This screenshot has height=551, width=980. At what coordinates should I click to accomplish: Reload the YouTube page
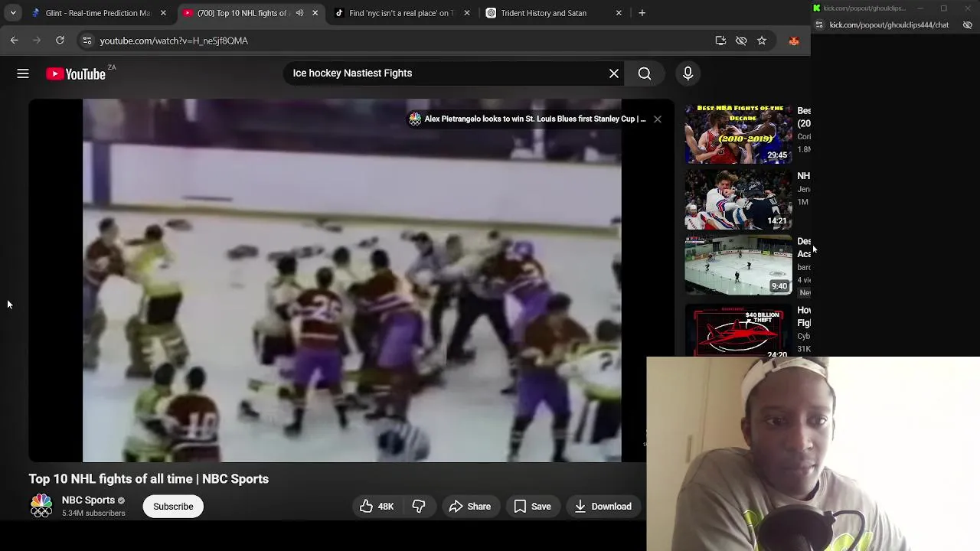60,41
